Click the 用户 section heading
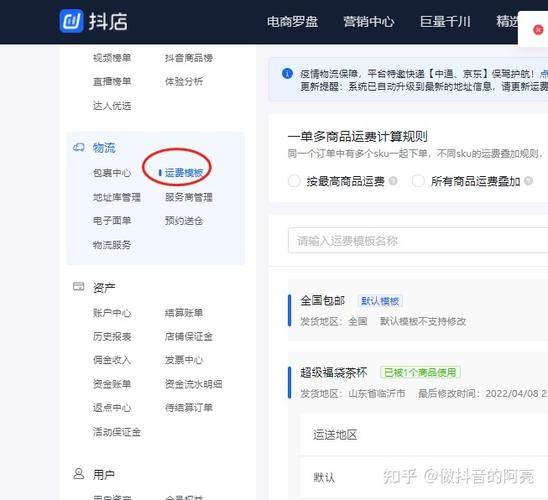 pyautogui.click(x=104, y=474)
